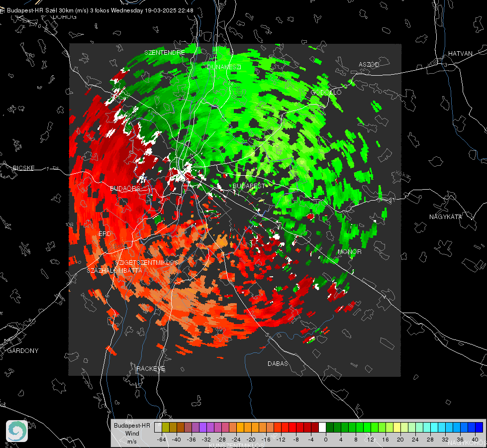Click the 28 value on the legend scale

[x=430, y=440]
